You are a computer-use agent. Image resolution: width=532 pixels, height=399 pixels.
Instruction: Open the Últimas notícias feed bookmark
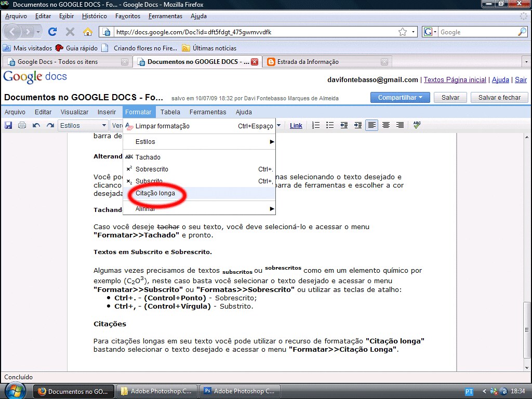[x=209, y=48]
